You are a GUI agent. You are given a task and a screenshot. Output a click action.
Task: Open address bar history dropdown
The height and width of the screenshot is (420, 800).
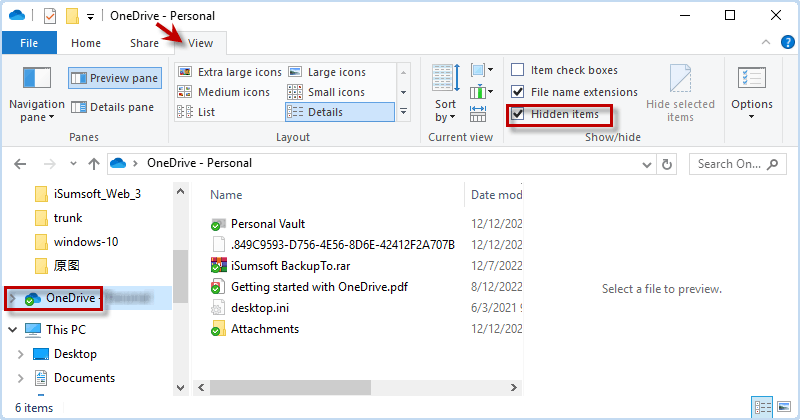coord(646,164)
